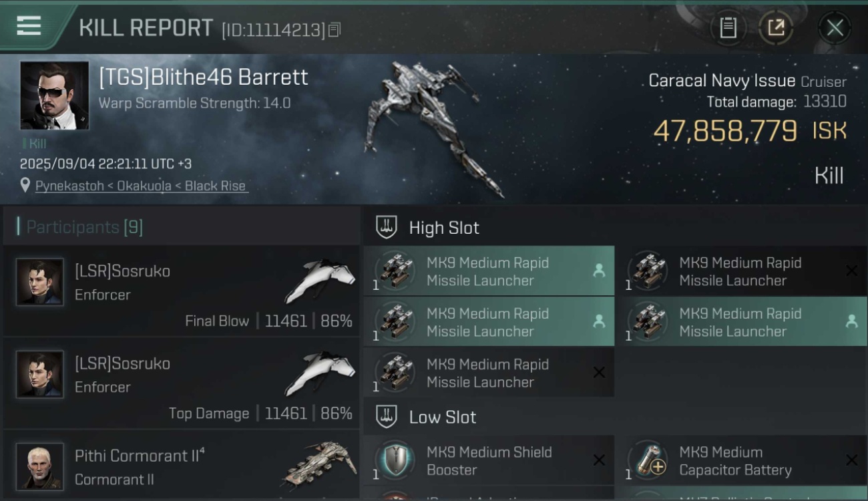Screen dimensions: 868x501
Task: Close the kill report window
Action: [x=835, y=27]
